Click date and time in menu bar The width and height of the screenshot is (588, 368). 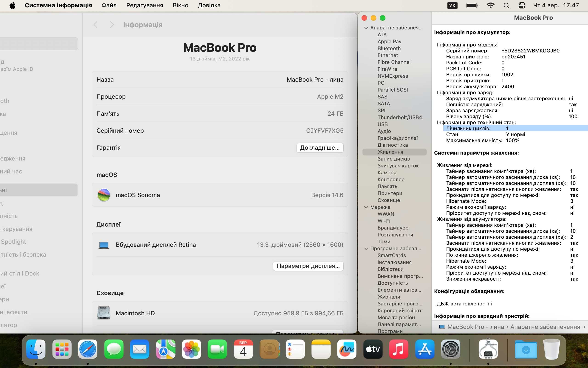pyautogui.click(x=556, y=5)
